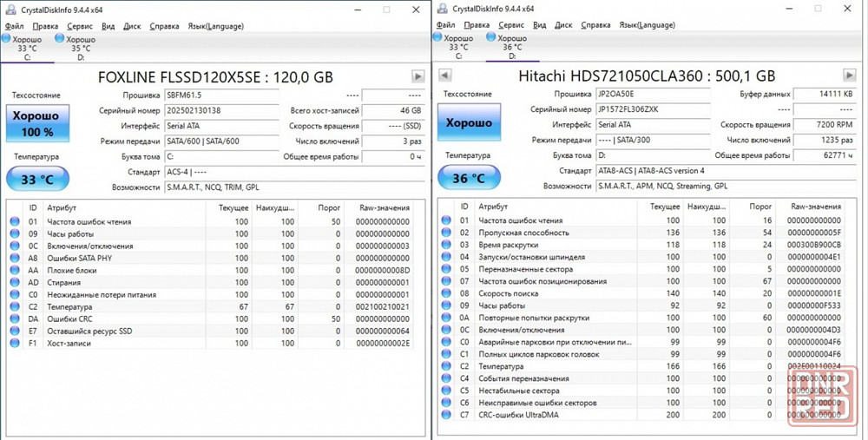Screen dimensions: 868x440
Task: Select Полных циклов парковок головок row
Action: coord(641,355)
